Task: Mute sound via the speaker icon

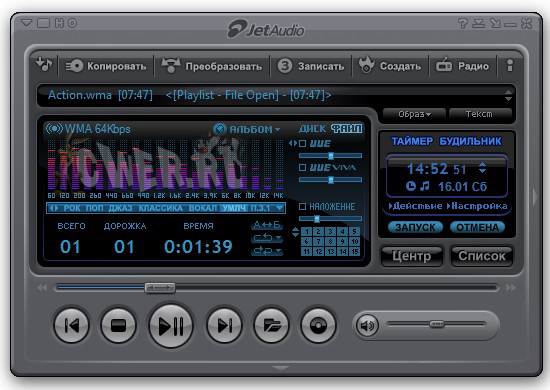Action: [367, 325]
